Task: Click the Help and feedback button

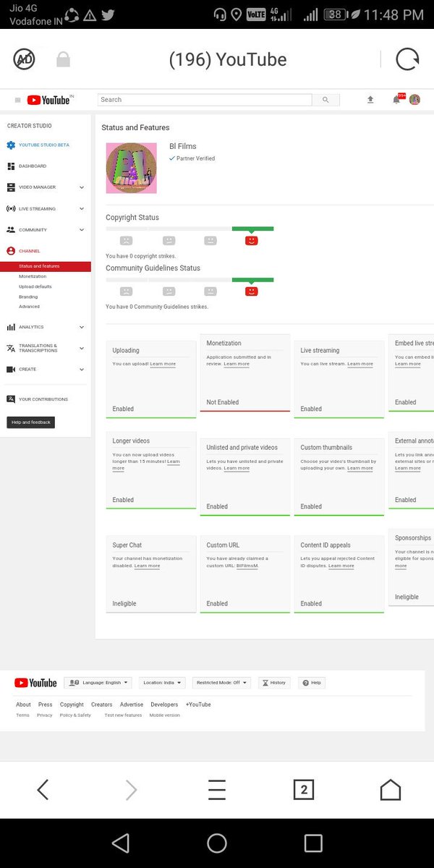Action: pyautogui.click(x=30, y=422)
